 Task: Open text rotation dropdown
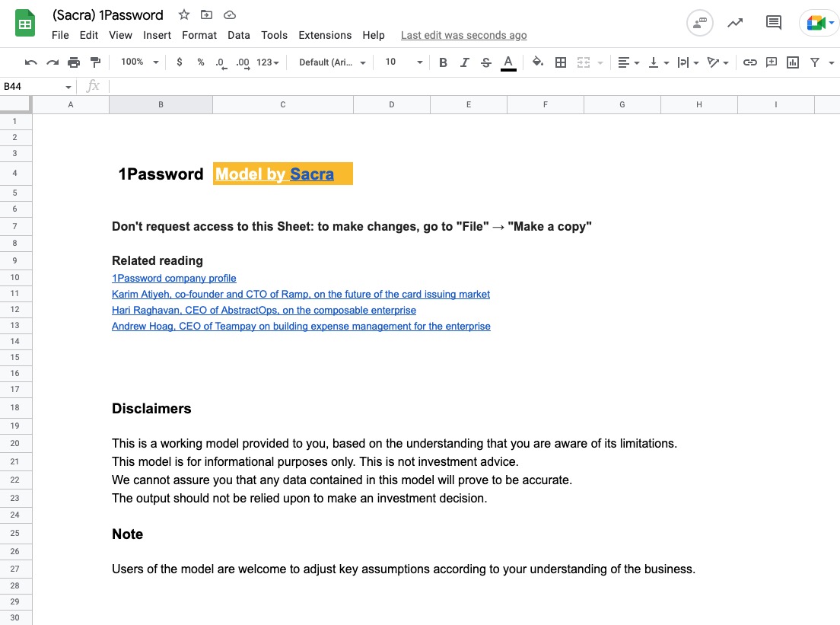point(717,62)
